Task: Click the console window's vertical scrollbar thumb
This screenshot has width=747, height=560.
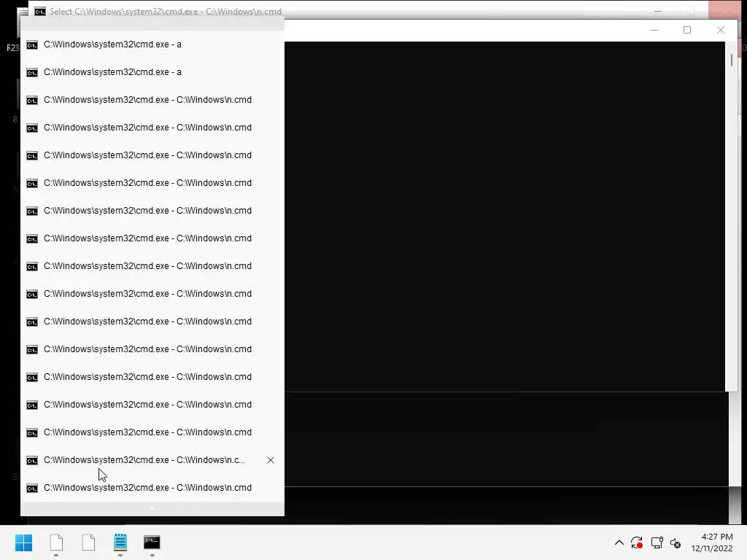Action: click(732, 60)
